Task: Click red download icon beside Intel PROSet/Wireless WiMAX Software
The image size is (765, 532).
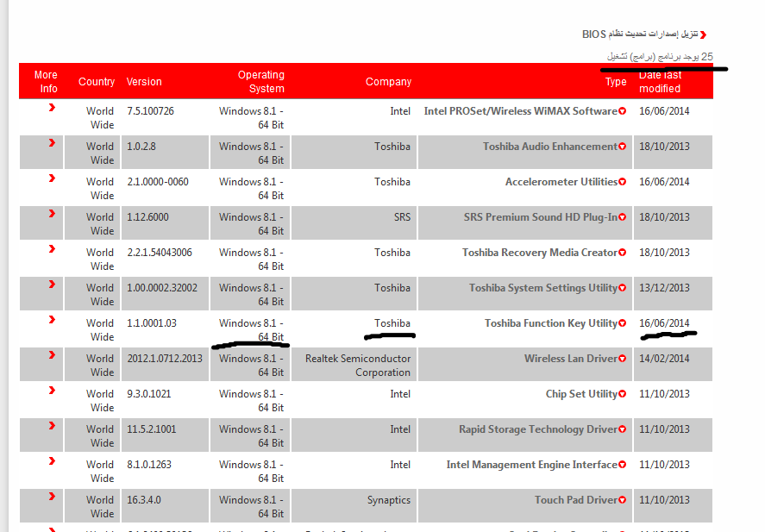Action: 622,111
